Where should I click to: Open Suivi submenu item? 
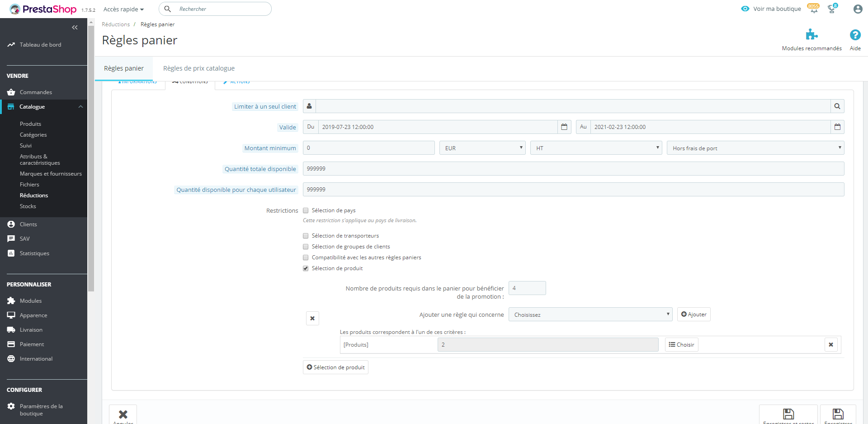(x=26, y=146)
